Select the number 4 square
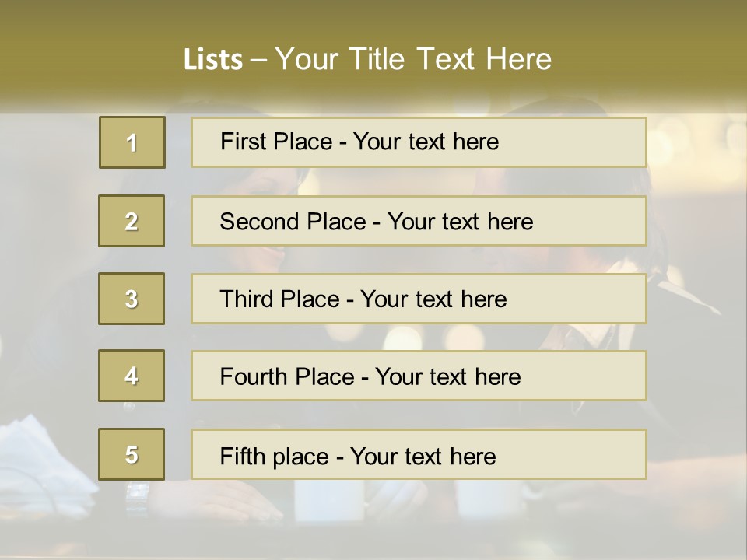The image size is (747, 560). coord(132,376)
